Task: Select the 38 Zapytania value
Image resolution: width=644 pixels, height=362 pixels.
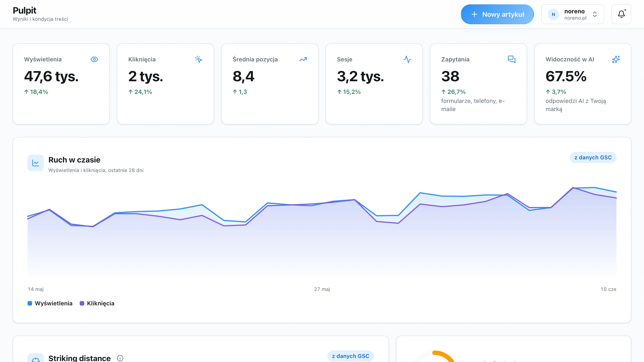Action: [x=450, y=76]
